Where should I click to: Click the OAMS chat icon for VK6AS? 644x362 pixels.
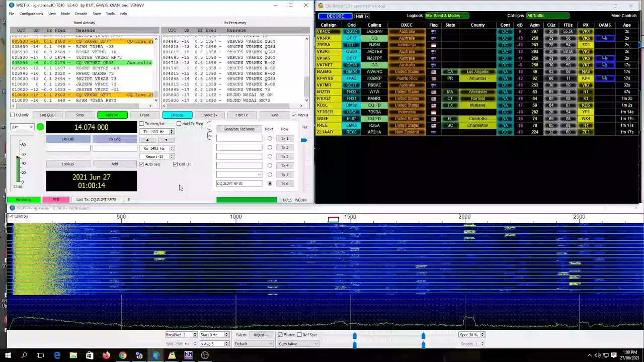[x=604, y=58]
